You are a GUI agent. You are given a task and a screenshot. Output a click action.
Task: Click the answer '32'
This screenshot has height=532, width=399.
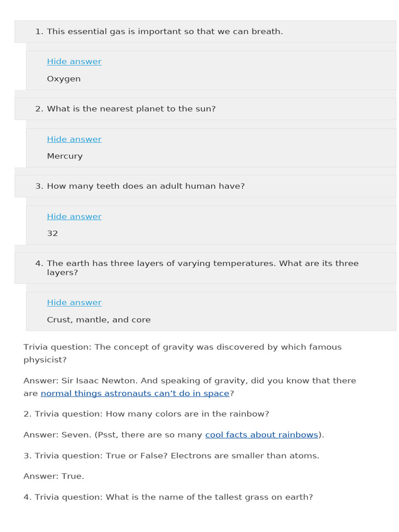[52, 233]
